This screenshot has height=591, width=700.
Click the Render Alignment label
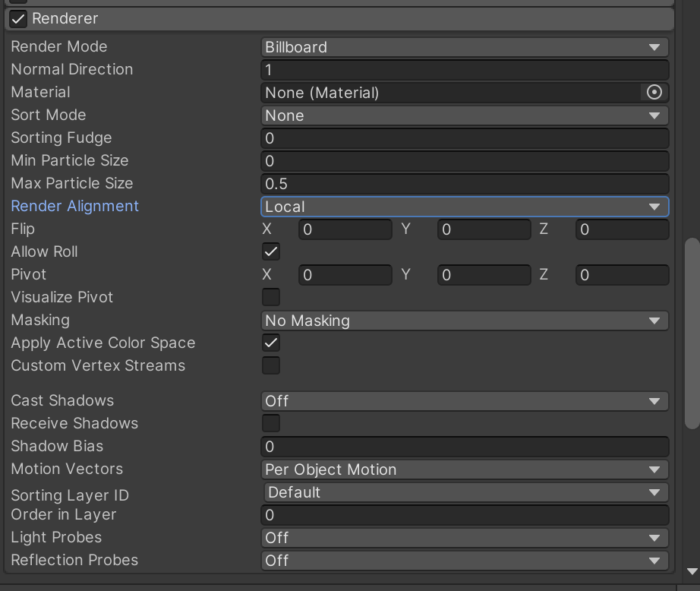pyautogui.click(x=74, y=206)
